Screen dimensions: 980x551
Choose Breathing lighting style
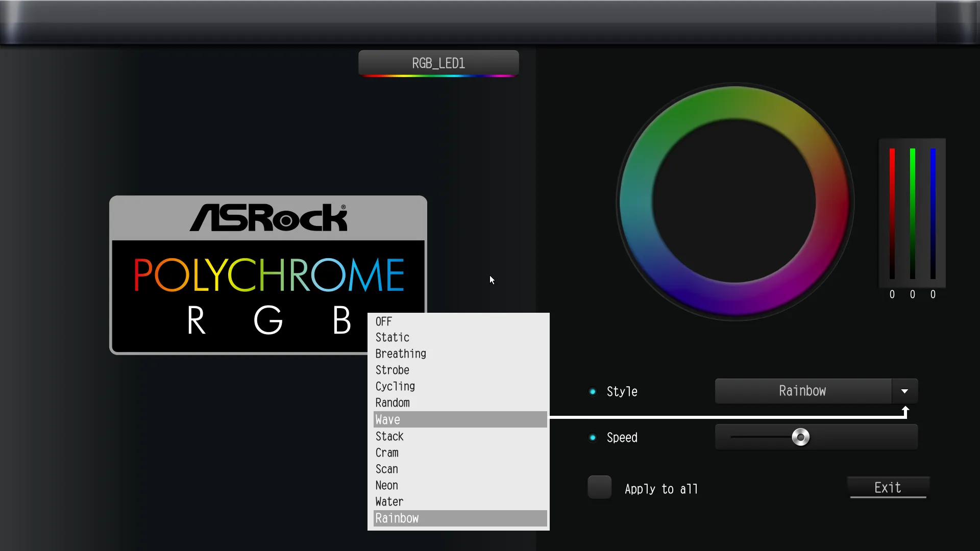click(x=460, y=354)
